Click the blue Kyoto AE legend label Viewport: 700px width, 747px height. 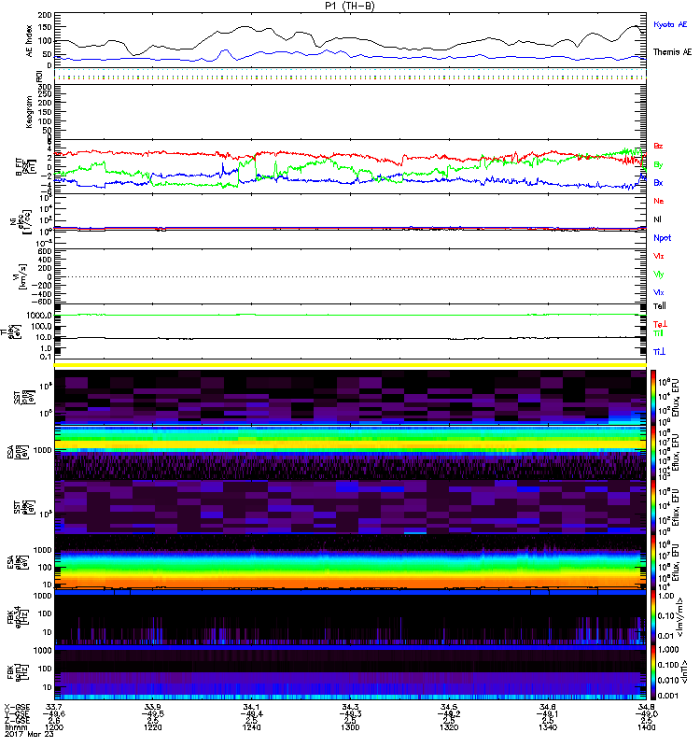click(x=670, y=24)
